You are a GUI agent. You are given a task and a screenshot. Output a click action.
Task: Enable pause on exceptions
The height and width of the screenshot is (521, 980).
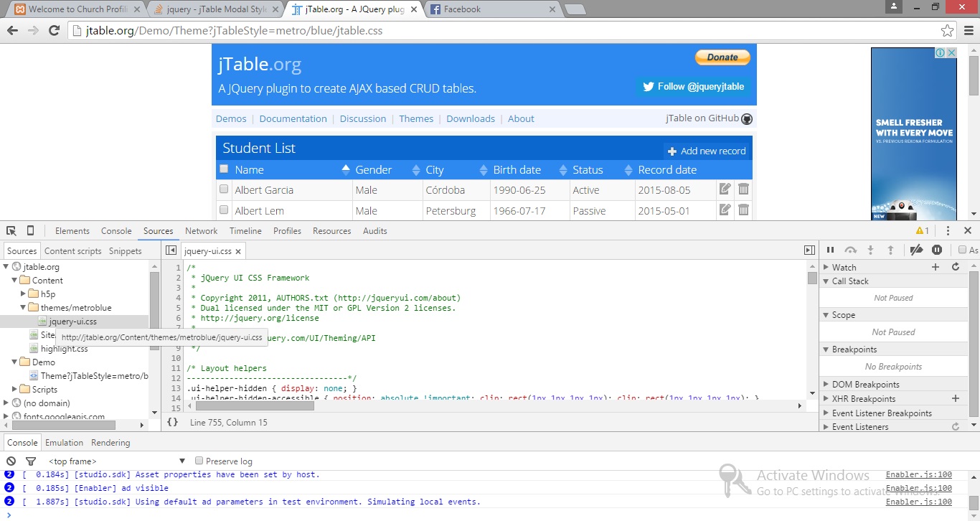[937, 250]
